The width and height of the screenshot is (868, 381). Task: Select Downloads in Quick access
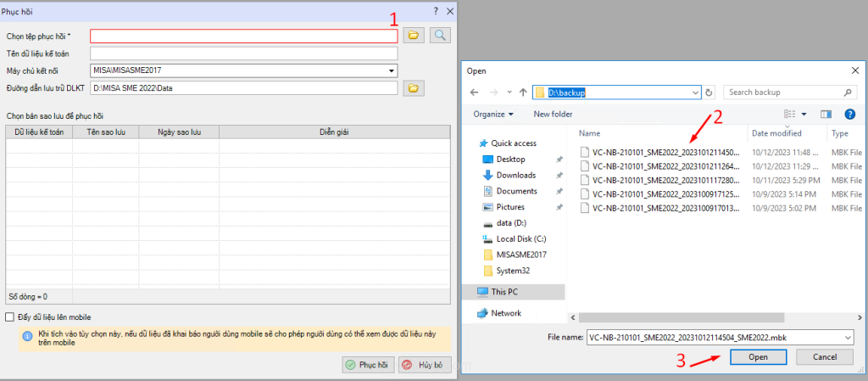pyautogui.click(x=515, y=175)
